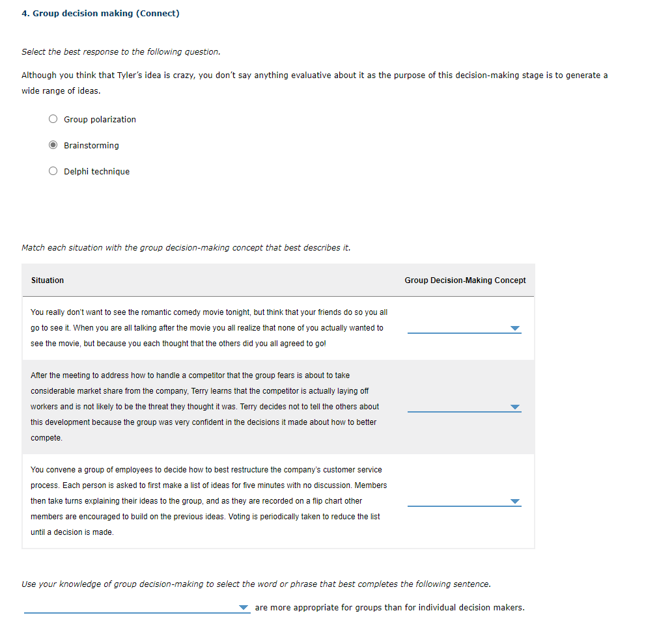Select the Delphi technique option
Image resolution: width=672 pixels, height=626 pixels.
coord(53,170)
